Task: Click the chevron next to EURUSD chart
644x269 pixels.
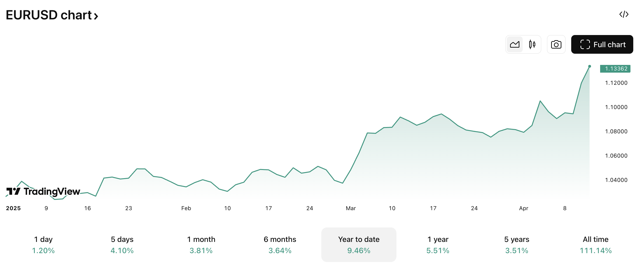Action: coord(96,16)
